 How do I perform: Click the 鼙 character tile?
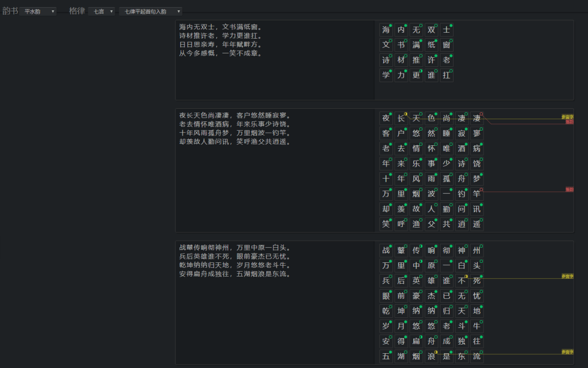[x=401, y=250]
